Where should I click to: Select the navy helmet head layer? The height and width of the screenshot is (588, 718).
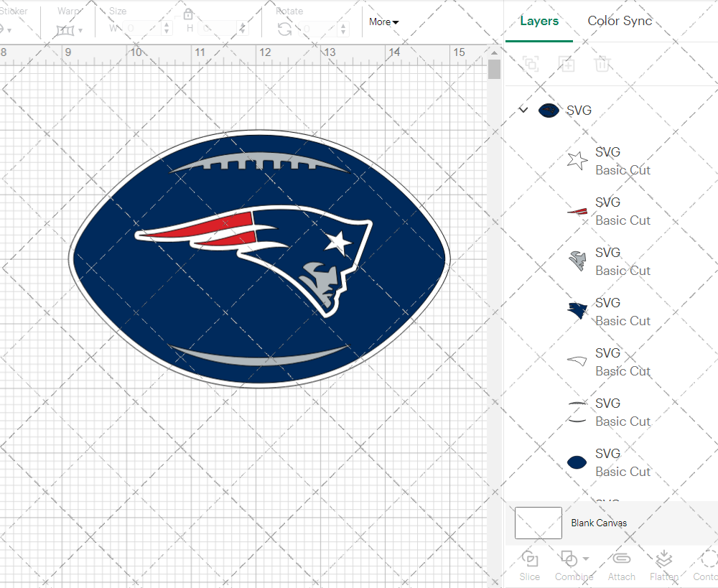pos(577,311)
